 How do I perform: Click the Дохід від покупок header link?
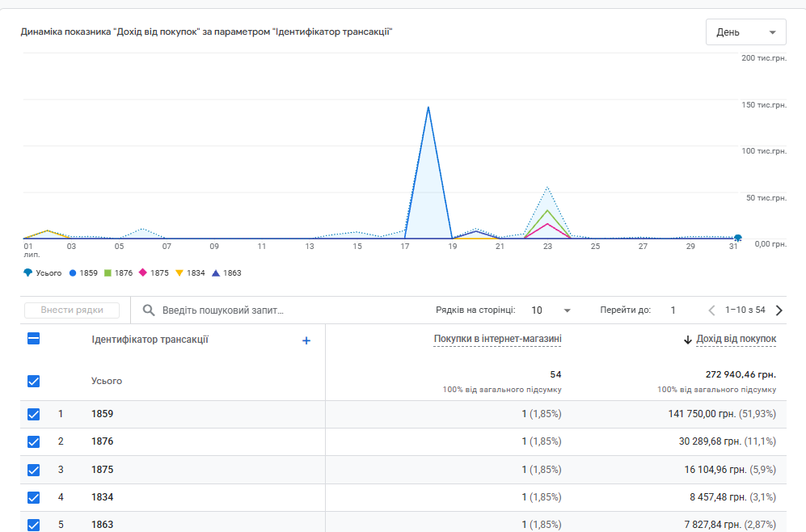(736, 339)
